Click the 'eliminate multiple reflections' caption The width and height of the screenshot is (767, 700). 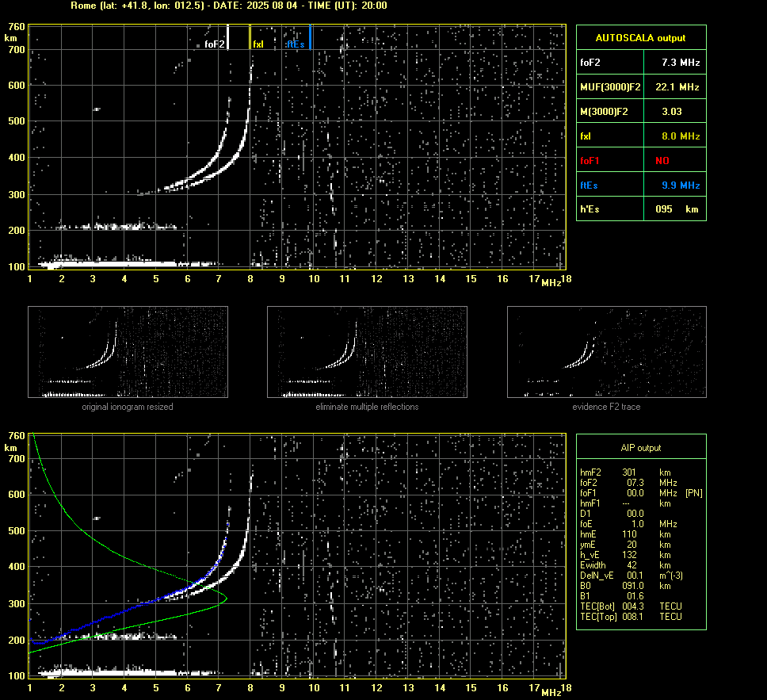pyautogui.click(x=367, y=407)
